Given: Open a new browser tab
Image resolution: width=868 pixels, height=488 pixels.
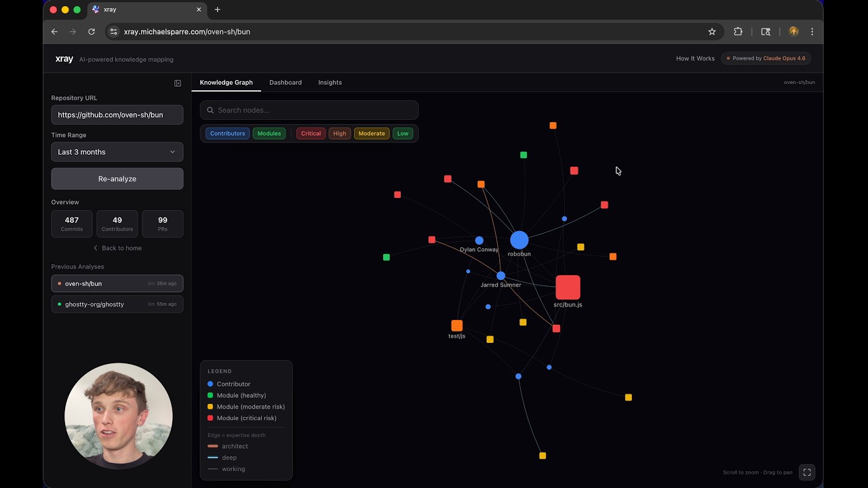Looking at the screenshot, I should (x=217, y=9).
